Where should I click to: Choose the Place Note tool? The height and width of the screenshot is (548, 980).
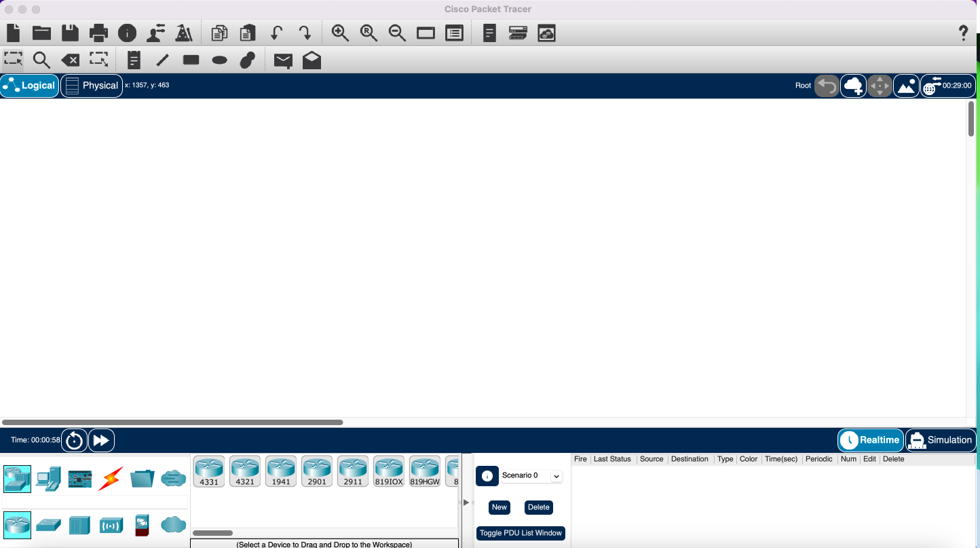(134, 60)
